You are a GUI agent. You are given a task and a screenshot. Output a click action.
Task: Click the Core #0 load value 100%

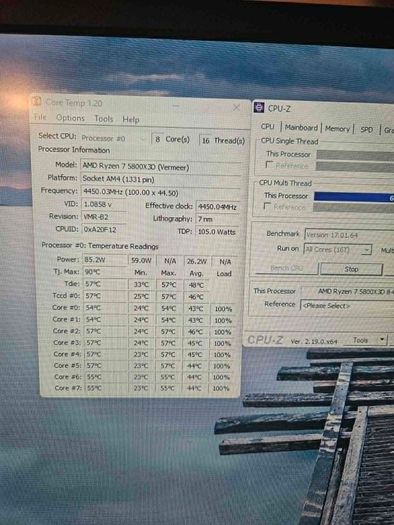coord(223,309)
